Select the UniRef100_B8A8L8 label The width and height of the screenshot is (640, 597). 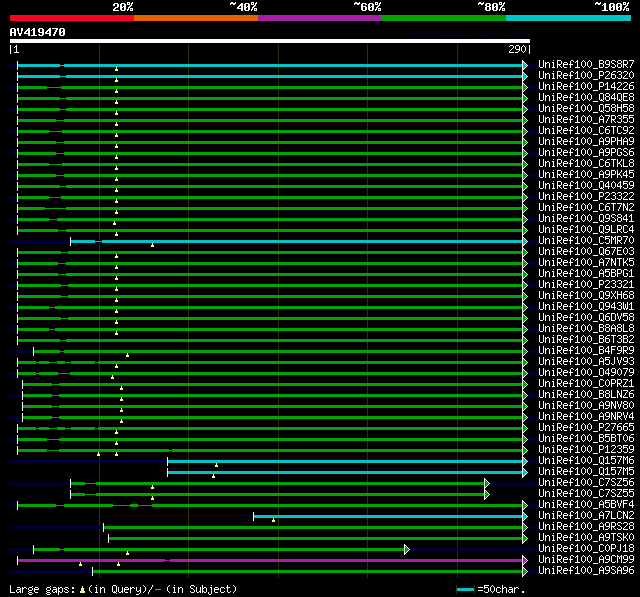point(586,329)
